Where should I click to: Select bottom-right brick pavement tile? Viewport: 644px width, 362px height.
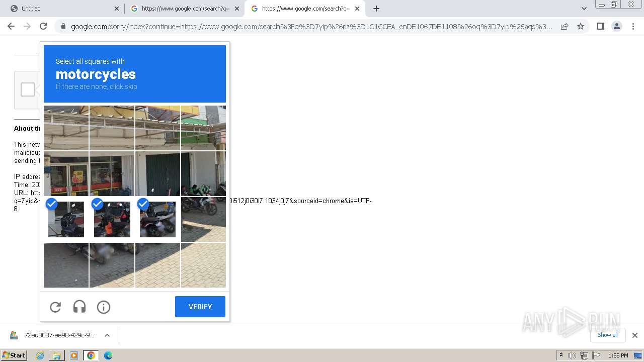pyautogui.click(x=203, y=265)
